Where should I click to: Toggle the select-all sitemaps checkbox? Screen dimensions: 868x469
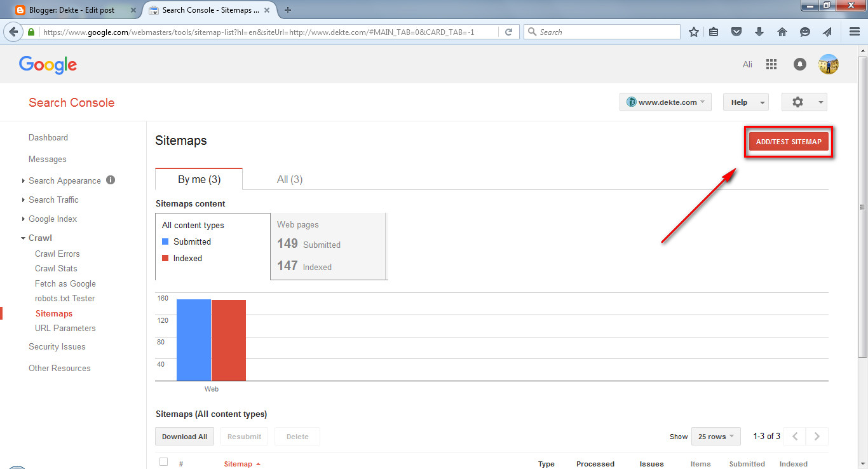164,462
